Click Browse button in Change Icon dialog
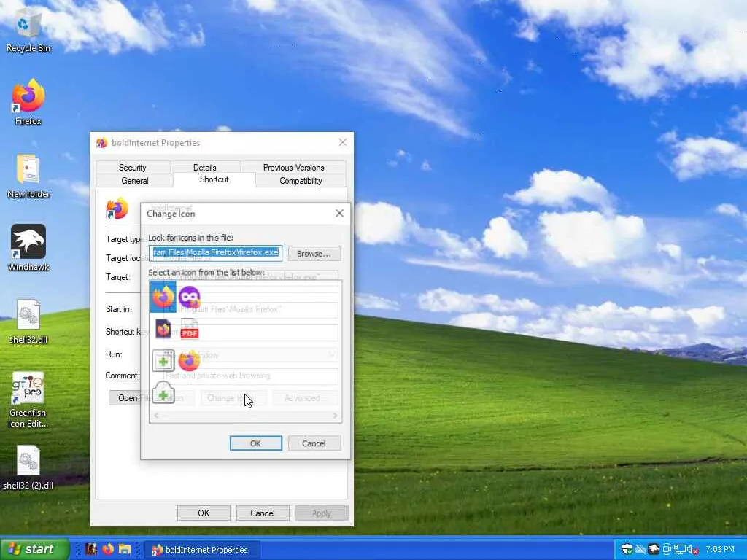This screenshot has width=747, height=560. click(314, 254)
